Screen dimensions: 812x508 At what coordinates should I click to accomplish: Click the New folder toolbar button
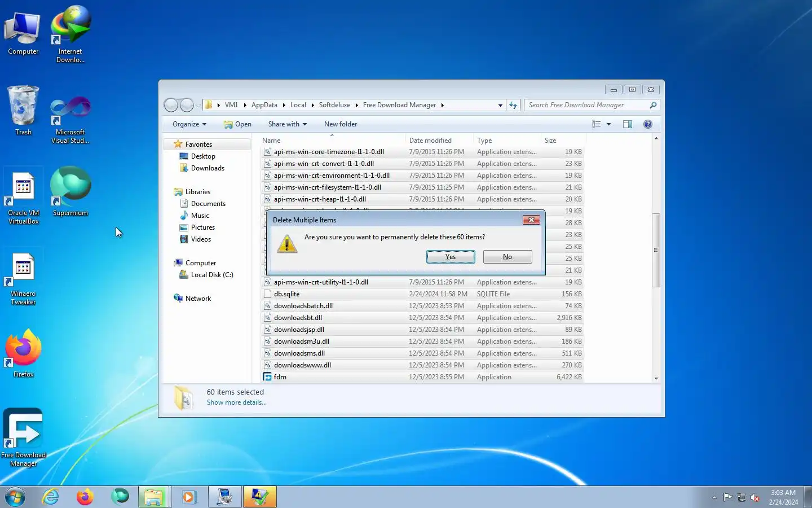click(x=341, y=124)
